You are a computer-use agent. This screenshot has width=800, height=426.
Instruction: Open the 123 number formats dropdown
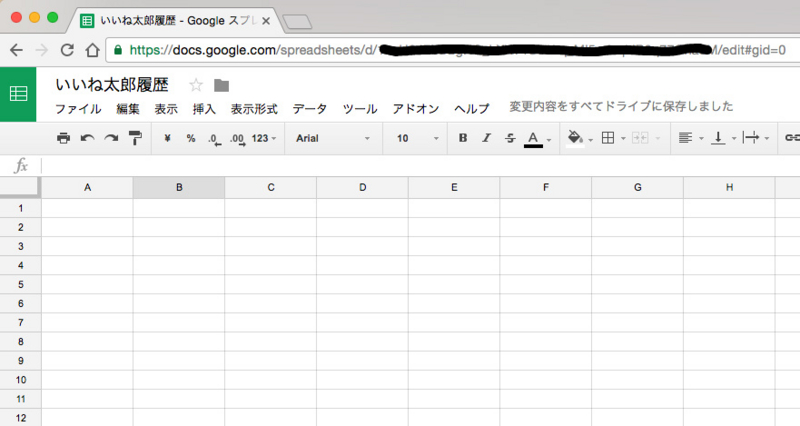(x=264, y=138)
